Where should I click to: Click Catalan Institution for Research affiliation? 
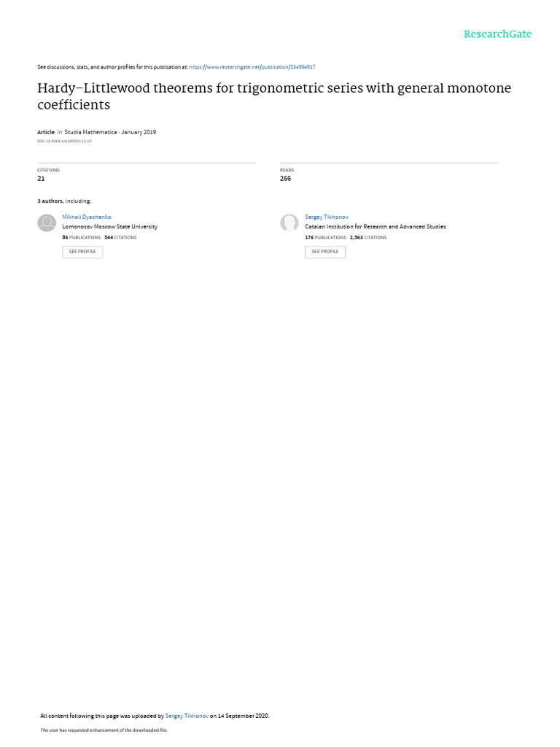(x=376, y=227)
